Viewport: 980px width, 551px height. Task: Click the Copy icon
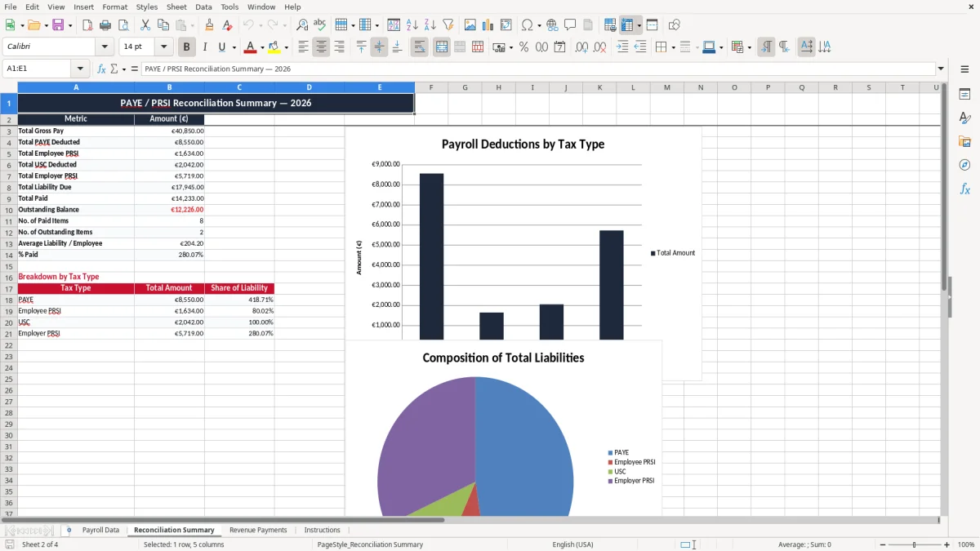click(x=163, y=25)
